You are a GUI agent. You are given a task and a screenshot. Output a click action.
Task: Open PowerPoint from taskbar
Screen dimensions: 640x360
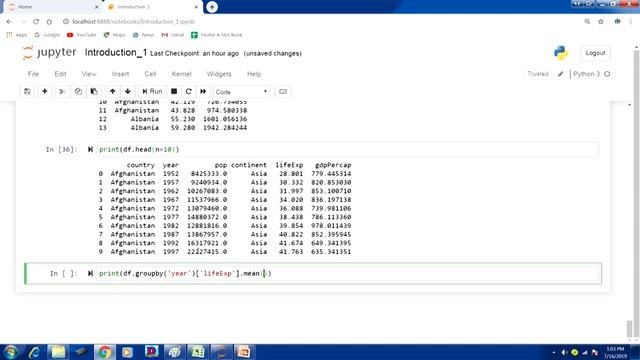(244, 352)
